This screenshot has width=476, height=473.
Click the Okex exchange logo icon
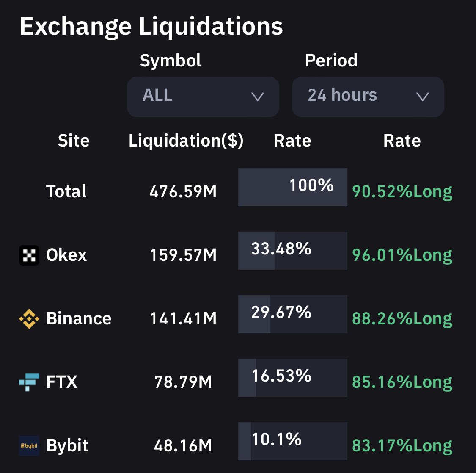pyautogui.click(x=29, y=255)
